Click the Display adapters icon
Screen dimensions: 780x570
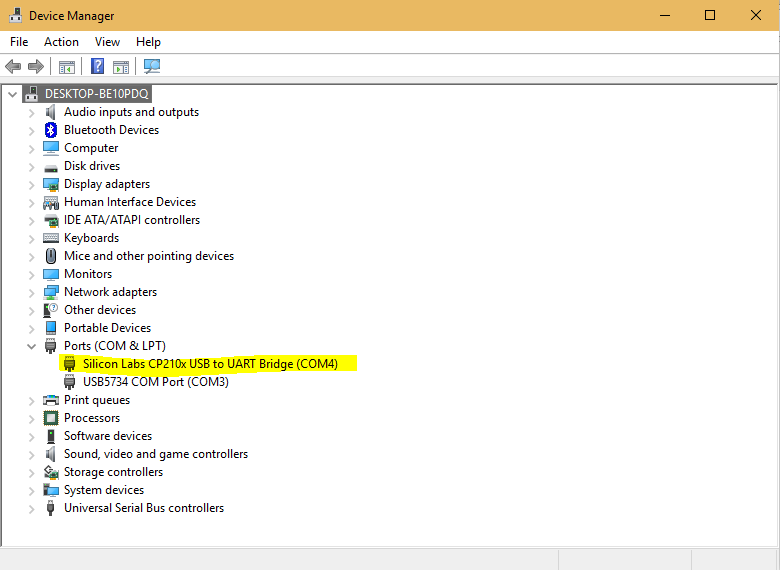(51, 184)
